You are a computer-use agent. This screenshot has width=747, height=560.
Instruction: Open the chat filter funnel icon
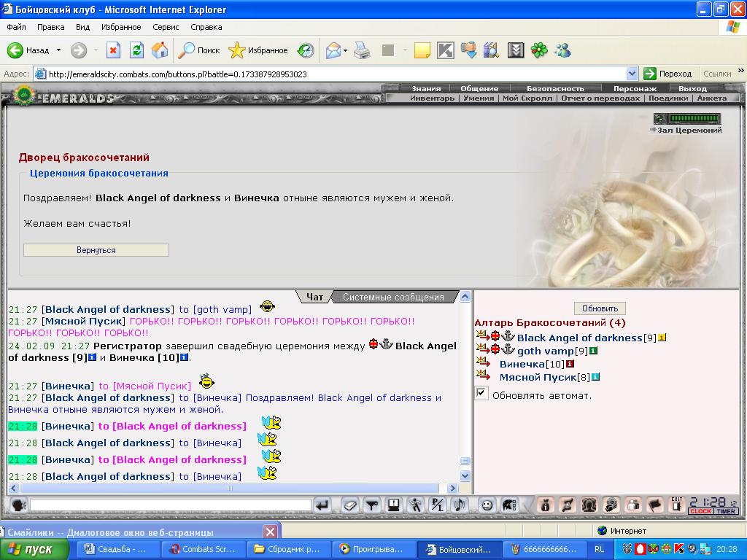click(371, 505)
